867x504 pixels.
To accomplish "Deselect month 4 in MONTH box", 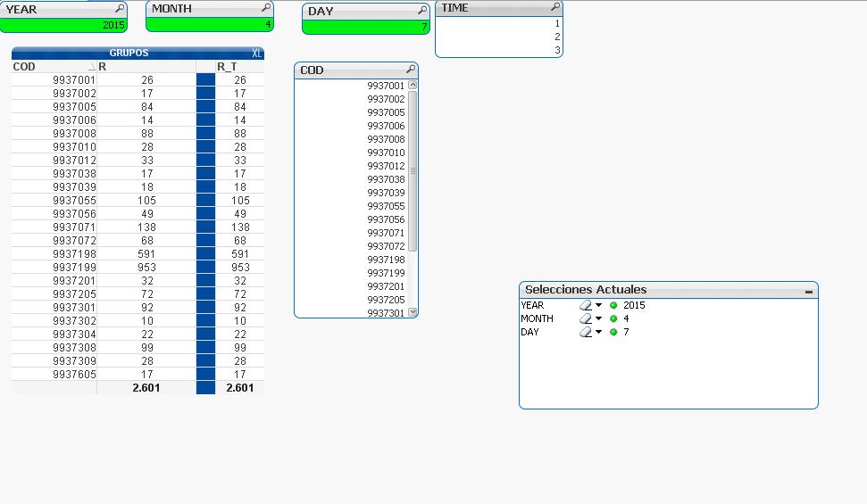I will pos(210,24).
